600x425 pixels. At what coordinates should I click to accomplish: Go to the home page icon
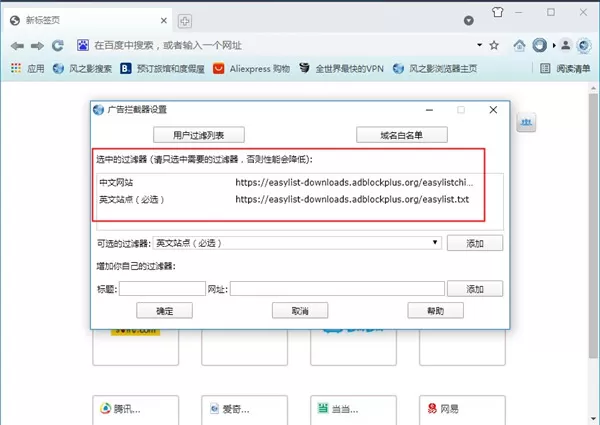pyautogui.click(x=519, y=46)
